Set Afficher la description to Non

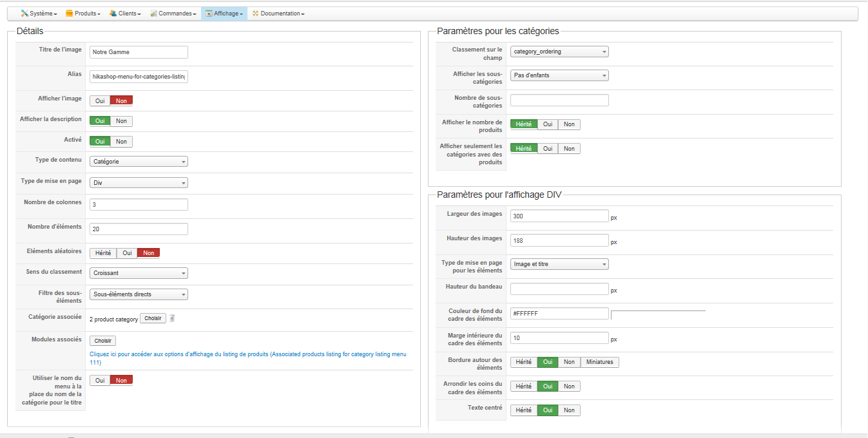coord(121,121)
